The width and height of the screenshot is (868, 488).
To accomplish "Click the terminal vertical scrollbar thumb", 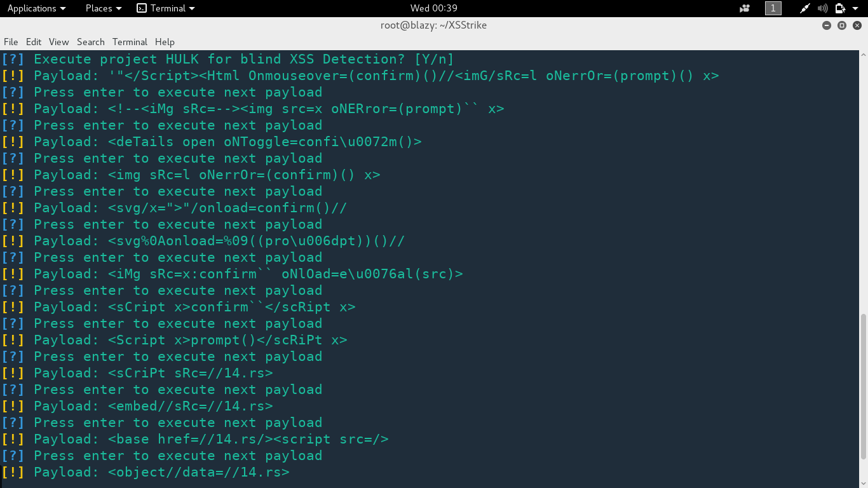I will pyautogui.click(x=862, y=386).
